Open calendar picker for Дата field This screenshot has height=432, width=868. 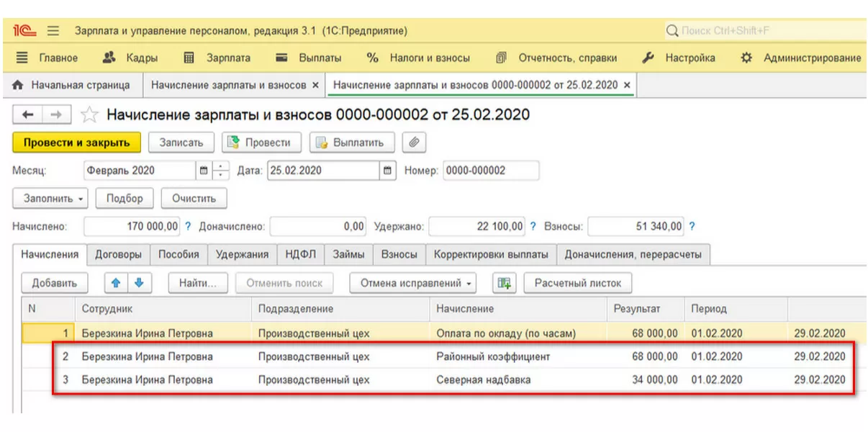click(389, 171)
